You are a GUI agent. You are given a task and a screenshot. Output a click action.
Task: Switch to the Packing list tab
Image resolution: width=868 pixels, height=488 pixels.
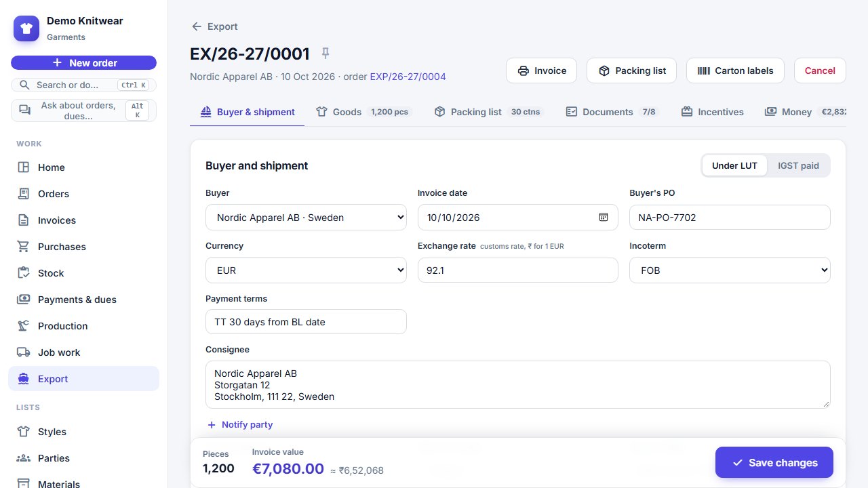pyautogui.click(x=489, y=112)
